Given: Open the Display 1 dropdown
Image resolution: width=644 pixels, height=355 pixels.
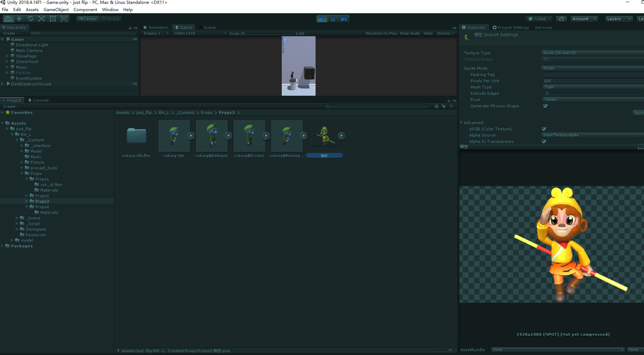Looking at the screenshot, I should [x=156, y=33].
